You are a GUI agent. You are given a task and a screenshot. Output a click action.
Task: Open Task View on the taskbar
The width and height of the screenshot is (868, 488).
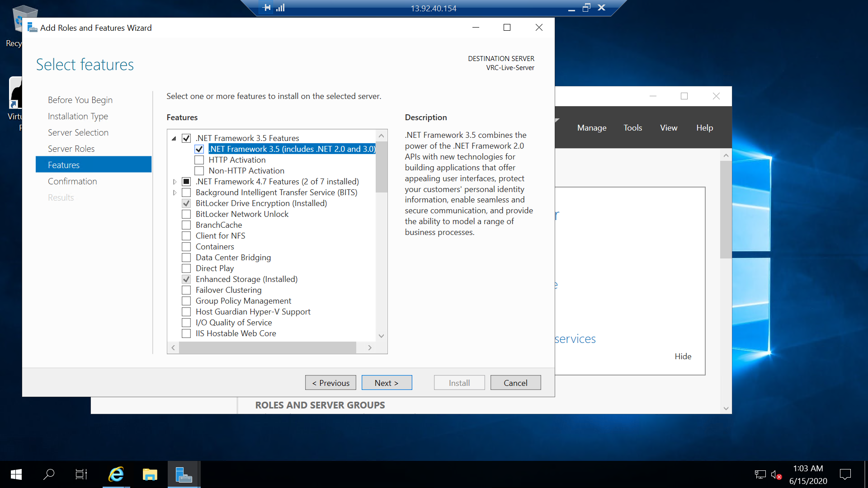[81, 474]
